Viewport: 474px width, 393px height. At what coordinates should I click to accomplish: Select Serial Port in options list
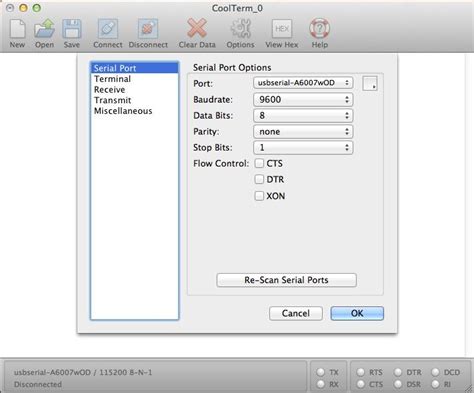[135, 68]
